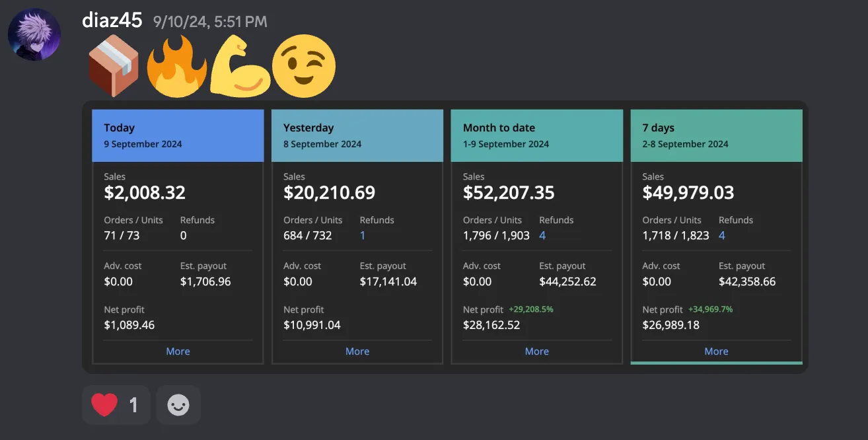Click the winking face emoji
Image resolution: width=868 pixels, height=440 pixels.
coord(304,66)
